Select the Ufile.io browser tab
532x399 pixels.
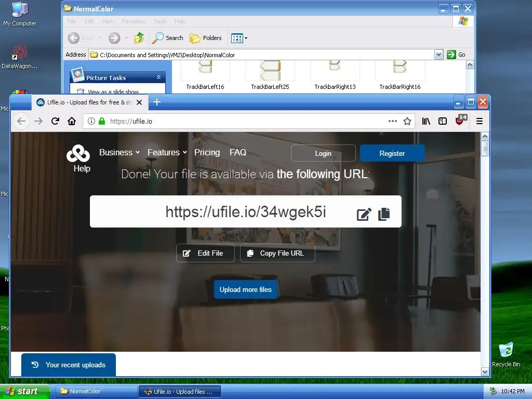point(90,102)
